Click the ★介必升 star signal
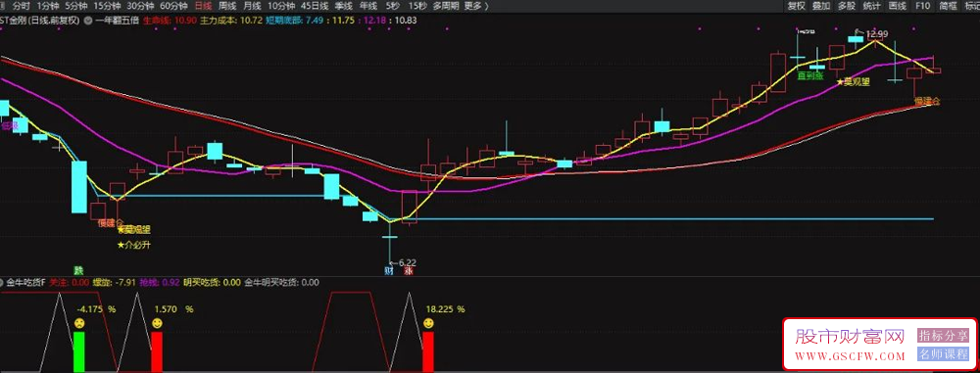The width and height of the screenshot is (980, 373). click(x=133, y=245)
